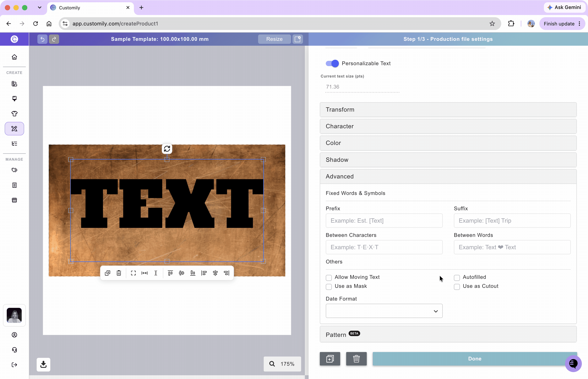Expand the Character section
Screen dimensions: 588x379
pyautogui.click(x=448, y=126)
